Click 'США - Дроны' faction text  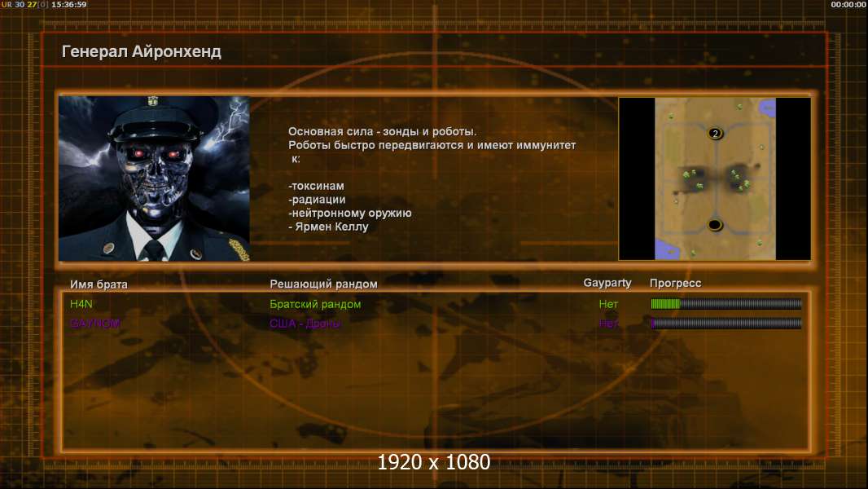pyautogui.click(x=305, y=324)
